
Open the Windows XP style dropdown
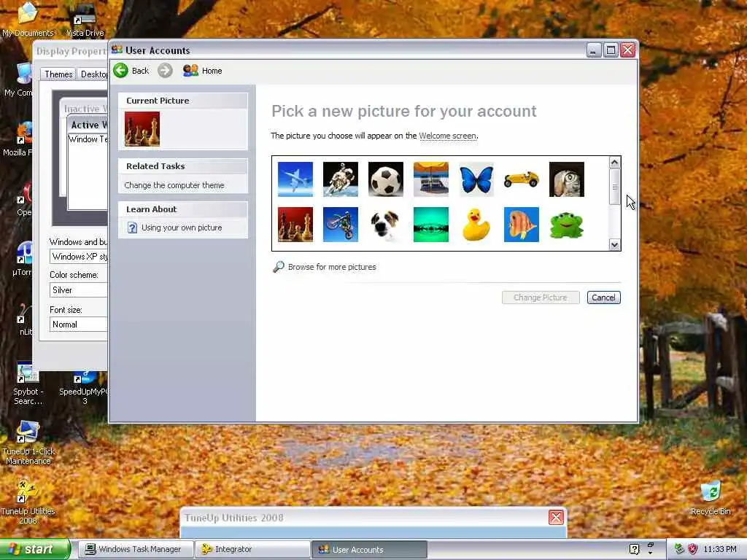click(79, 257)
